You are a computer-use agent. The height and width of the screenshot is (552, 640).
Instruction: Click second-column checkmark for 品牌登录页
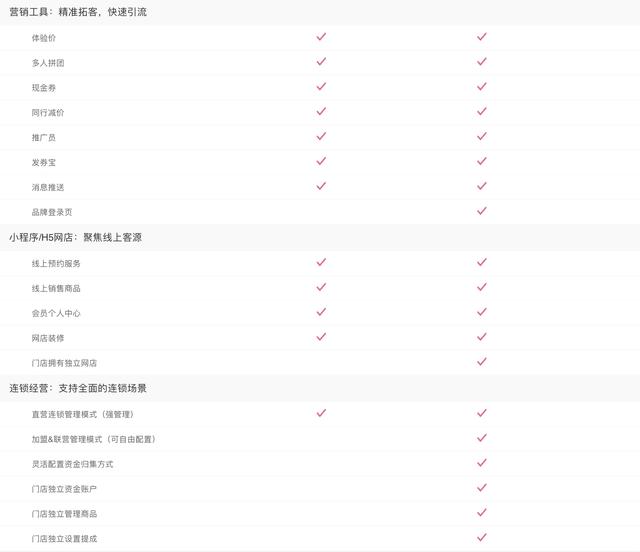pyautogui.click(x=482, y=211)
